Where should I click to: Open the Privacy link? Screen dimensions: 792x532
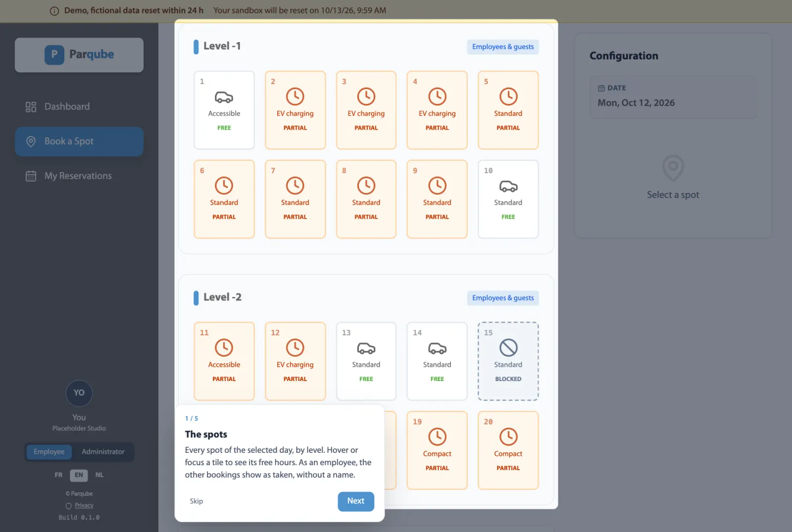coord(84,505)
